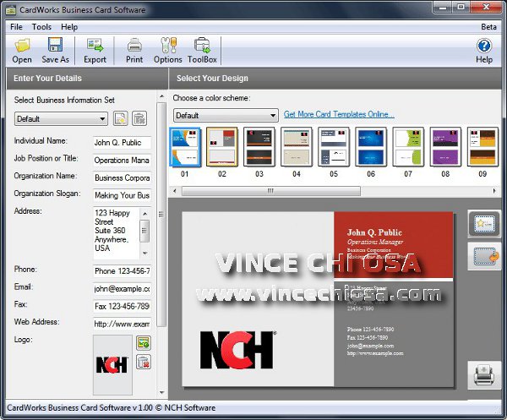This screenshot has height=420, width=507.
Task: Select purple card template thumbnail 08
Action: tap(445, 147)
